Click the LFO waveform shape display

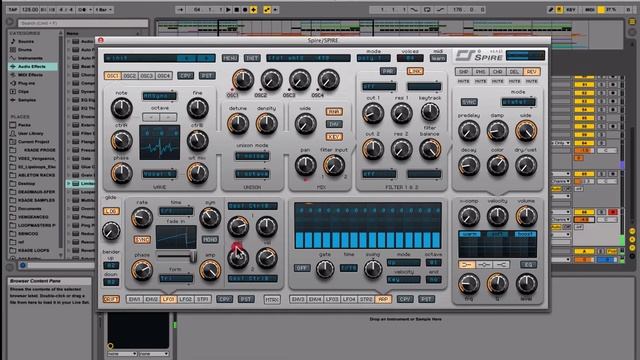pos(176,237)
